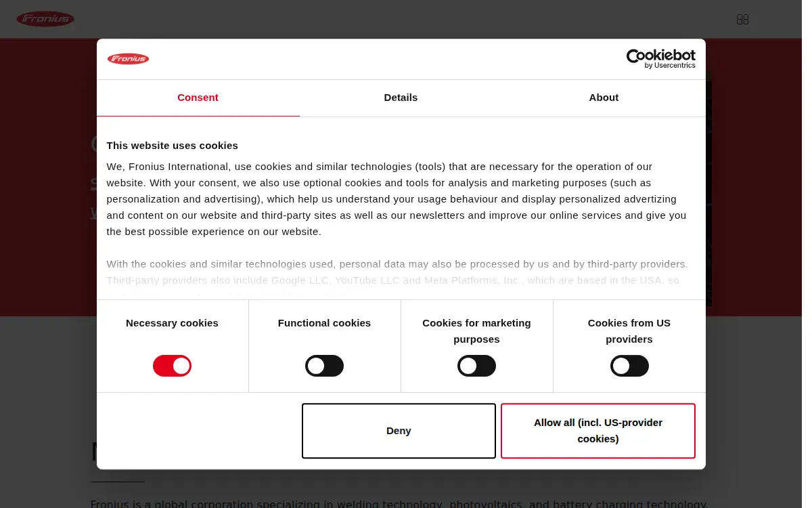Open the Cookiebot by Usercentrics logo link
Screen dimensions: 812x508
click(x=660, y=59)
